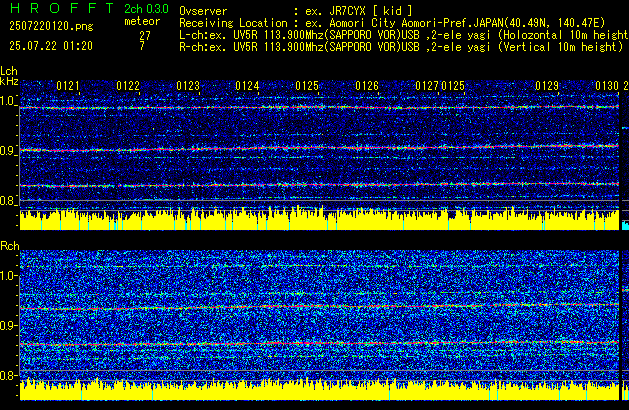This screenshot has height=410, width=629.
Task: Select the 0130 time marker
Action: [x=607, y=86]
